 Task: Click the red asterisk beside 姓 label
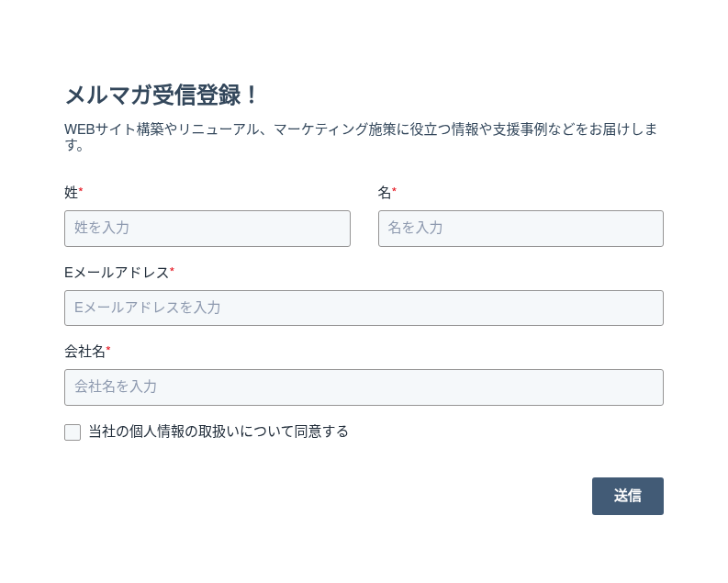81,190
